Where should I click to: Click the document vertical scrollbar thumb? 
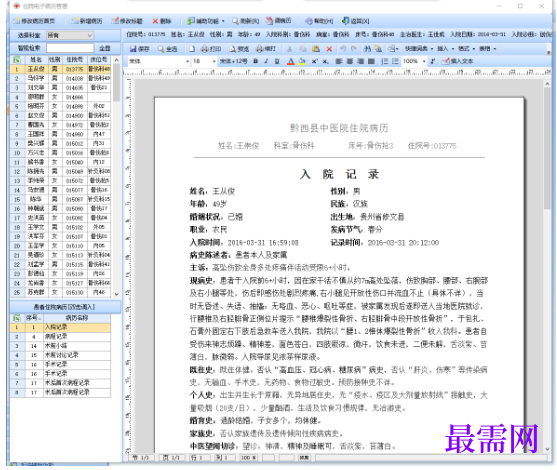pos(547,148)
